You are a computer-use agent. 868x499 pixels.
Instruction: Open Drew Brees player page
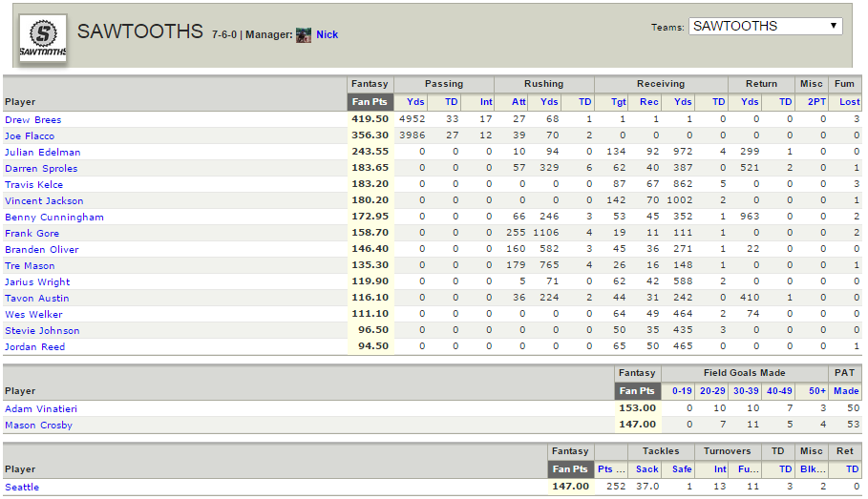(x=33, y=119)
